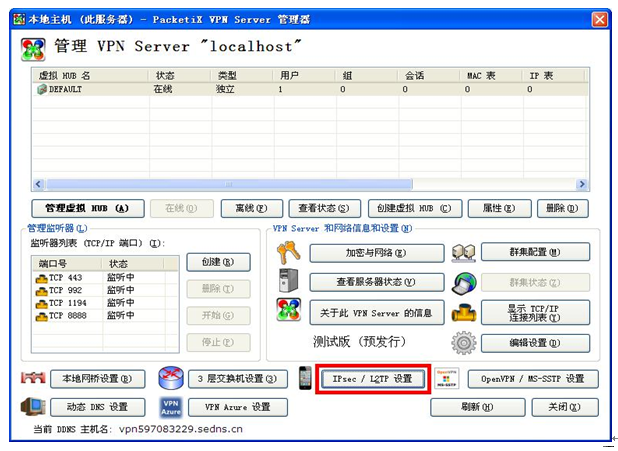
Task: Open VPN Azure 设置 button
Action: [x=238, y=407]
